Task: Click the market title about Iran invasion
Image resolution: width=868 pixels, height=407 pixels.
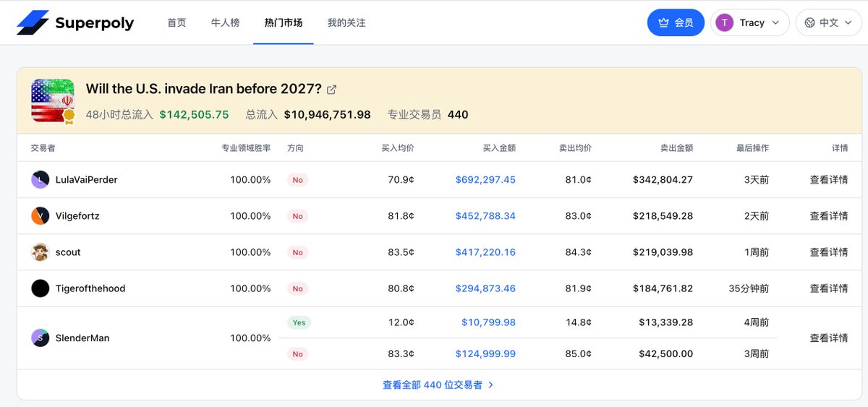Action: point(204,89)
